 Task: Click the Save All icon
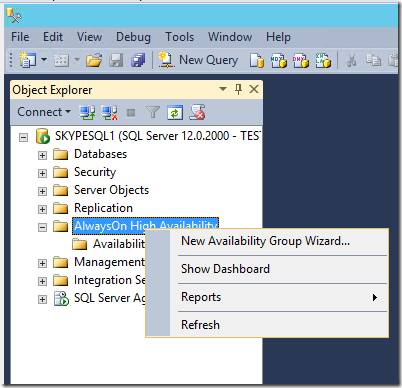(138, 60)
